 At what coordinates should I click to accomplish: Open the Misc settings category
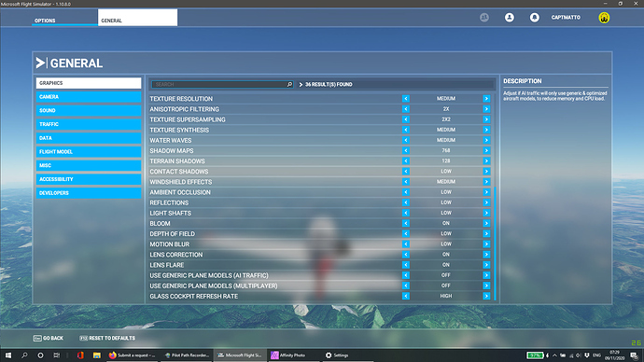coord(89,165)
